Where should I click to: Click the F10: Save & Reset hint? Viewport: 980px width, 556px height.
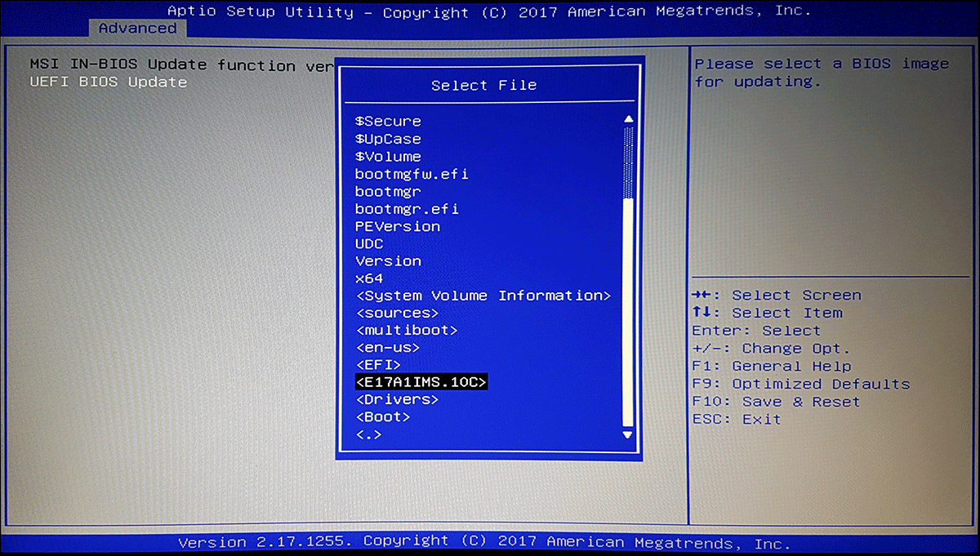click(776, 402)
